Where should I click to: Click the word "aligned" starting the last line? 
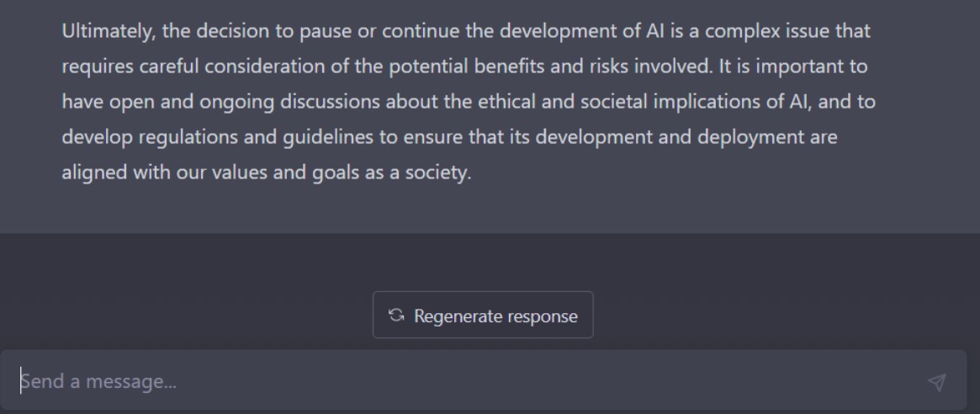pos(93,172)
